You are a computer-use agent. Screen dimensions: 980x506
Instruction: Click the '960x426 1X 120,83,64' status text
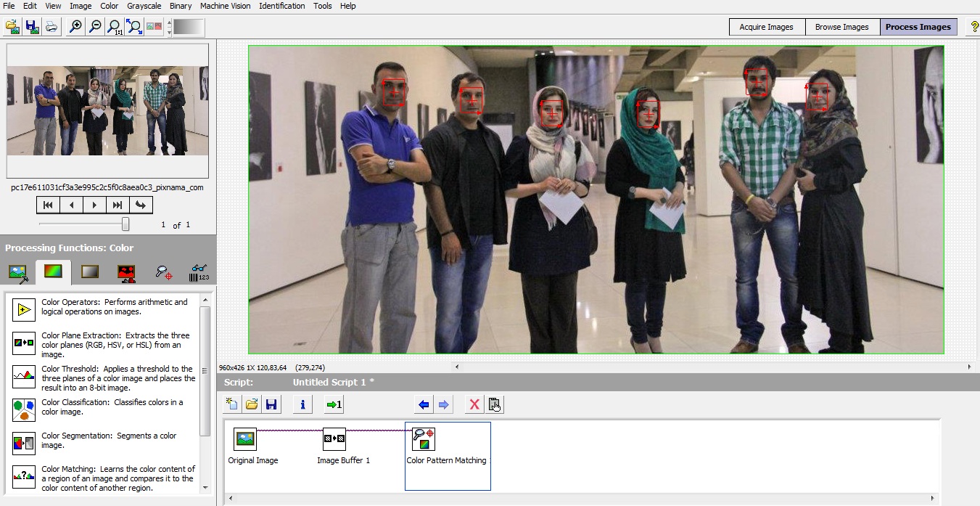253,367
